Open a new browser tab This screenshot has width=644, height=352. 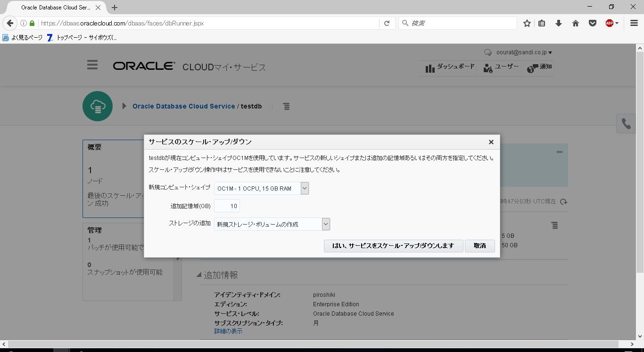(115, 8)
